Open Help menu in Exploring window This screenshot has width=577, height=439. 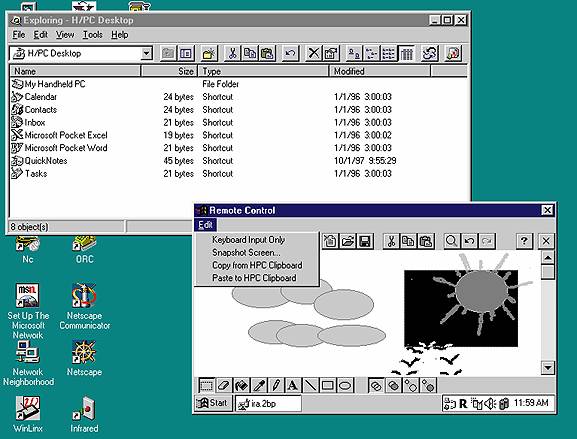pyautogui.click(x=120, y=35)
